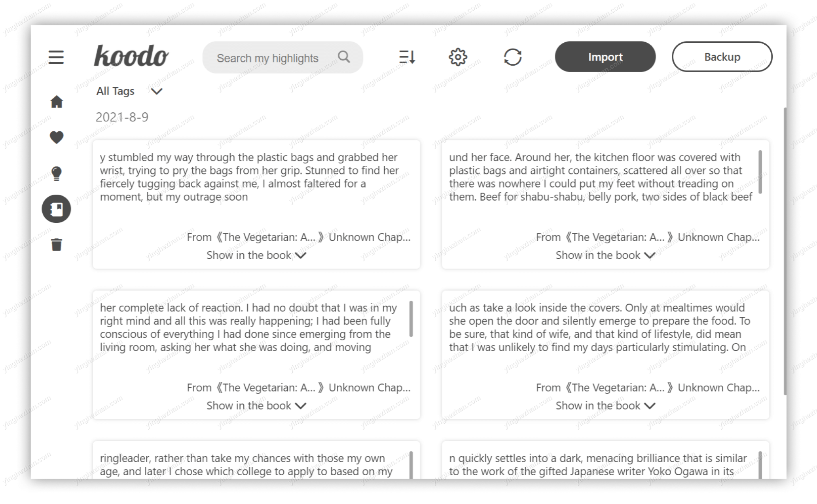Open the hamburger menu
The width and height of the screenshot is (817, 504).
[56, 57]
